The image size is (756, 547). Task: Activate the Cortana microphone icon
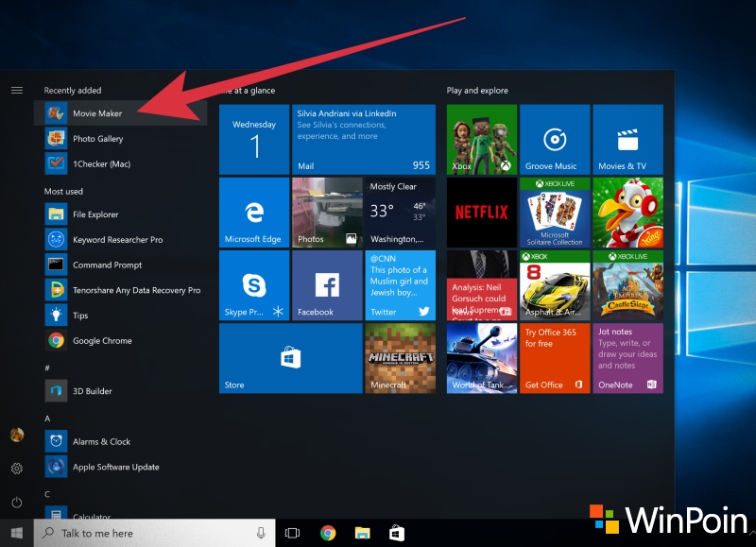coord(261,533)
